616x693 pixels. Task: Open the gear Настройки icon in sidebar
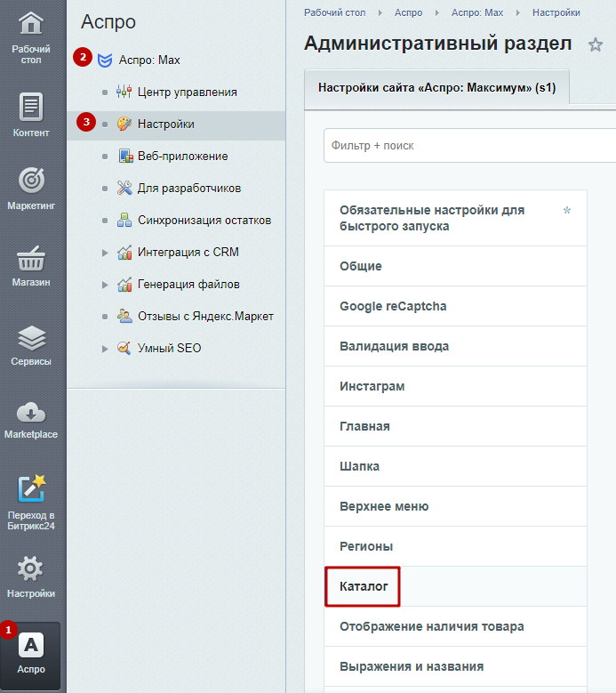point(30,568)
